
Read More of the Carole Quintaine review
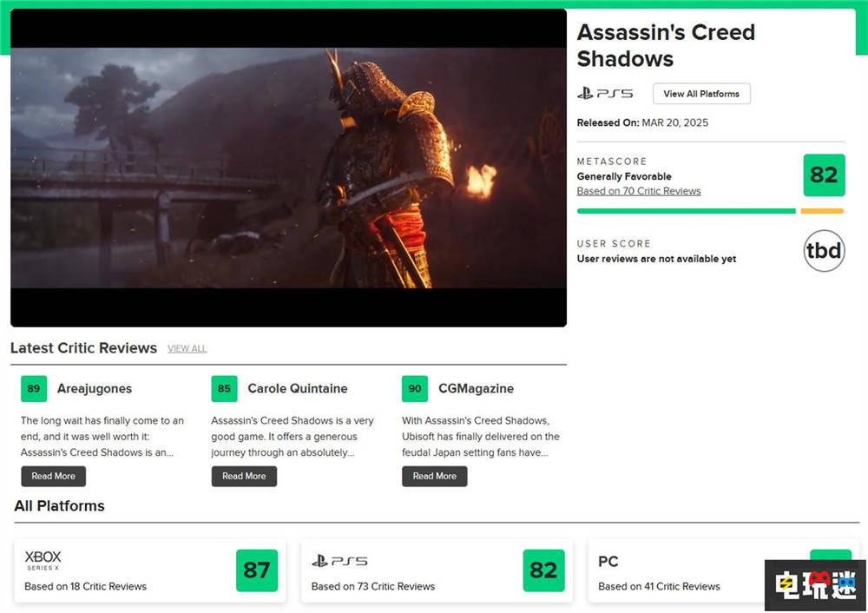[x=244, y=476]
